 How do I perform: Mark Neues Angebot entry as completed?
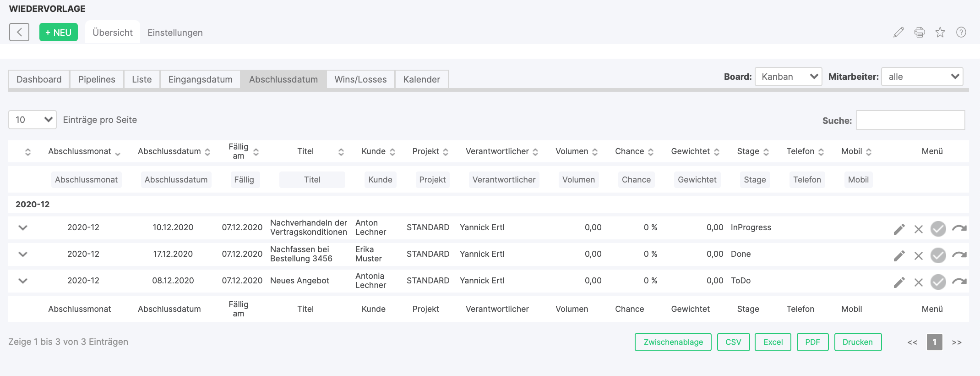(938, 282)
